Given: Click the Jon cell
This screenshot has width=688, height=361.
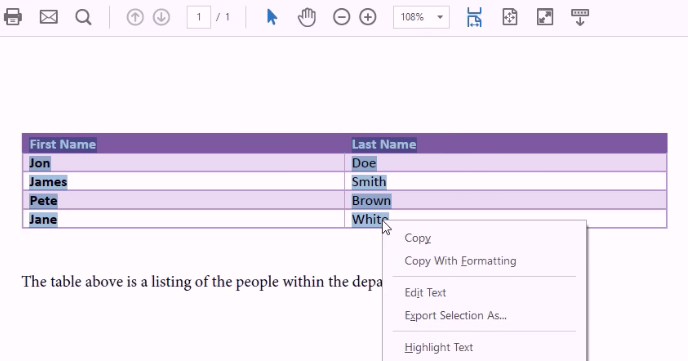Looking at the screenshot, I should click(183, 163).
